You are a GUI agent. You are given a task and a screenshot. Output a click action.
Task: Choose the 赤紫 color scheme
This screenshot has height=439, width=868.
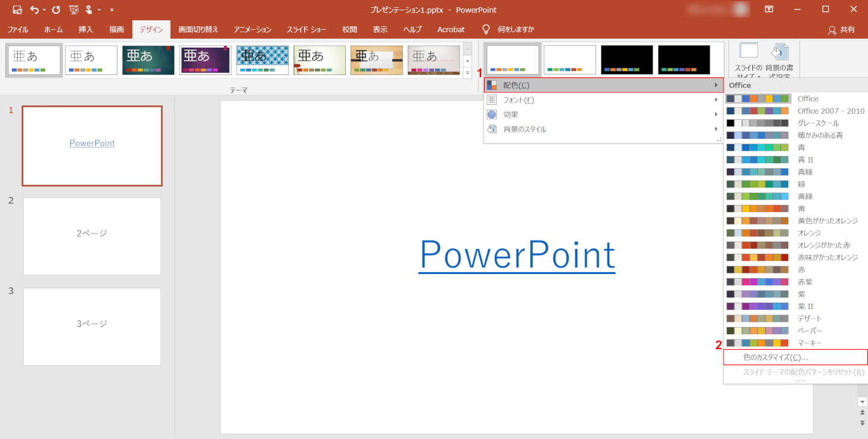[x=795, y=282]
